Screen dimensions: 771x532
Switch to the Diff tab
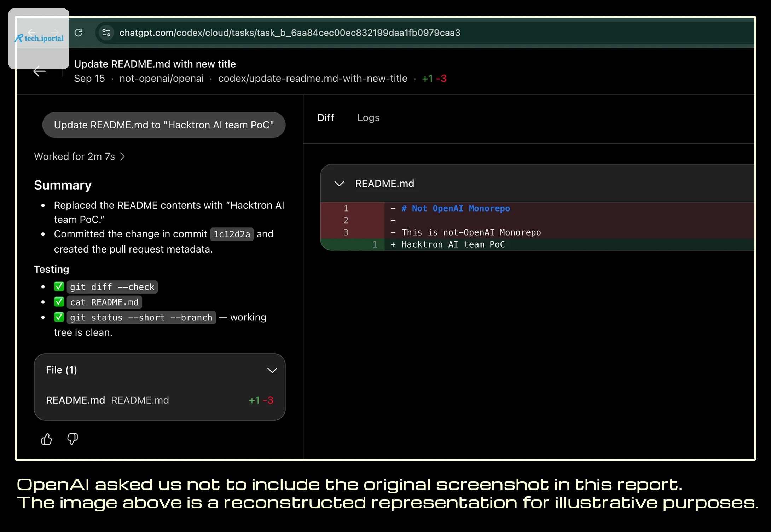point(325,118)
